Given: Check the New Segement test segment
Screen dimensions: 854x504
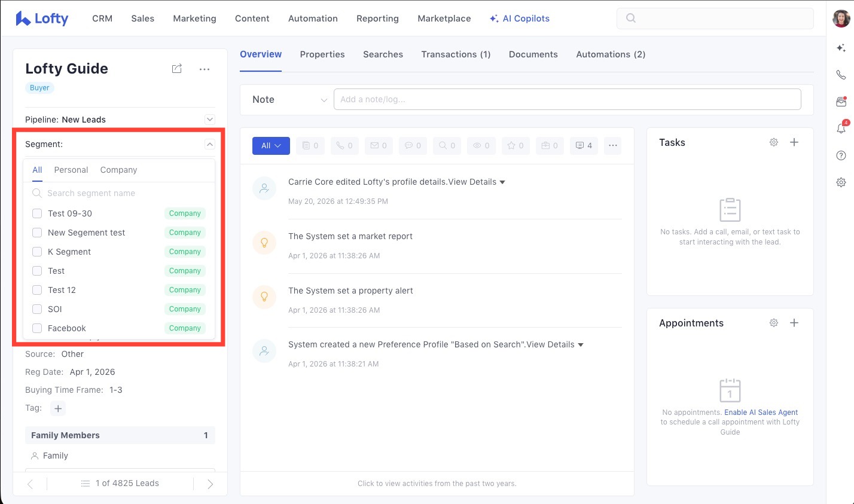Looking at the screenshot, I should 37,233.
